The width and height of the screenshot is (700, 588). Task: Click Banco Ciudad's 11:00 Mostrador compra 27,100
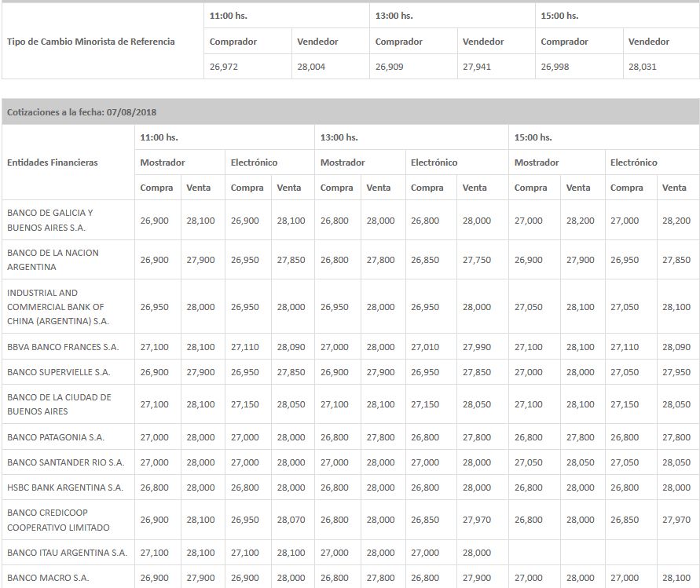pyautogui.click(x=154, y=404)
